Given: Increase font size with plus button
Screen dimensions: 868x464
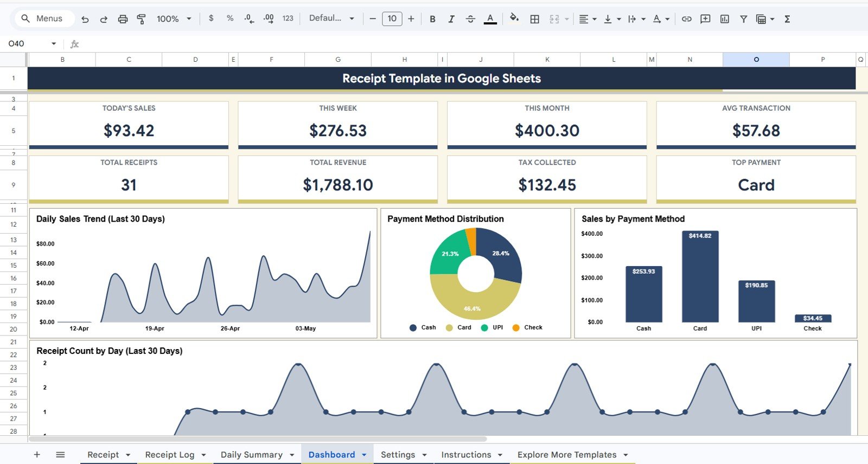Looking at the screenshot, I should pyautogui.click(x=411, y=19).
